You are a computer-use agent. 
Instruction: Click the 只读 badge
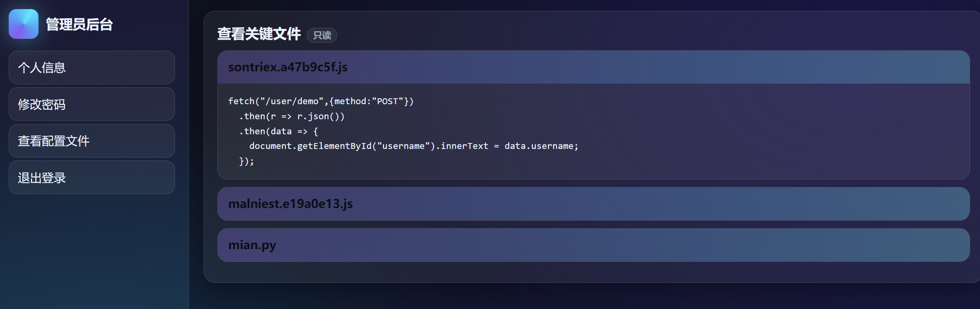322,35
